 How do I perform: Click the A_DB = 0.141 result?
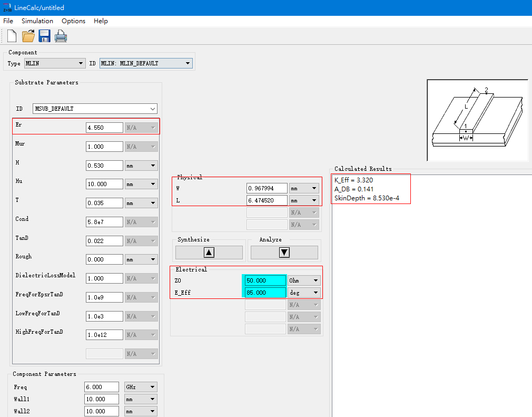click(x=354, y=189)
